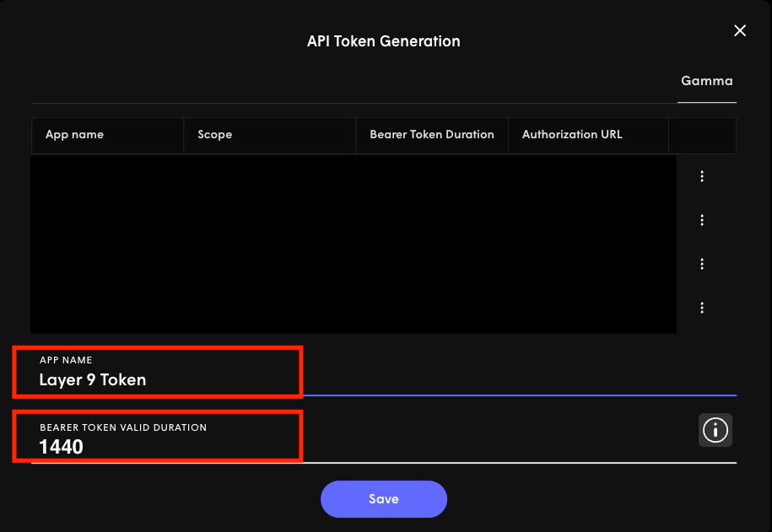Click the Authorization URL column header
Viewport: 772px width, 532px height.
[588, 136]
